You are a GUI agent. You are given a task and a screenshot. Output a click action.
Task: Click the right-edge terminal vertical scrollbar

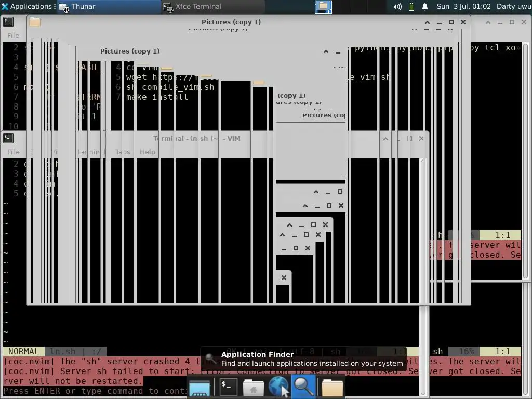[x=526, y=161]
